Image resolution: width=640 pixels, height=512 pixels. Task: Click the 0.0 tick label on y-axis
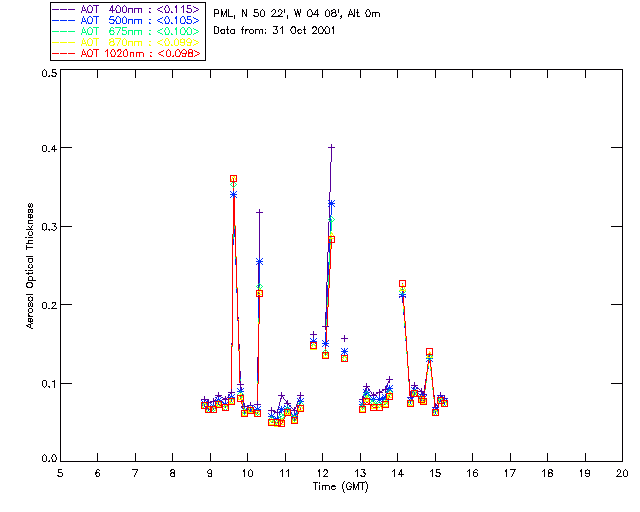pyautogui.click(x=48, y=460)
